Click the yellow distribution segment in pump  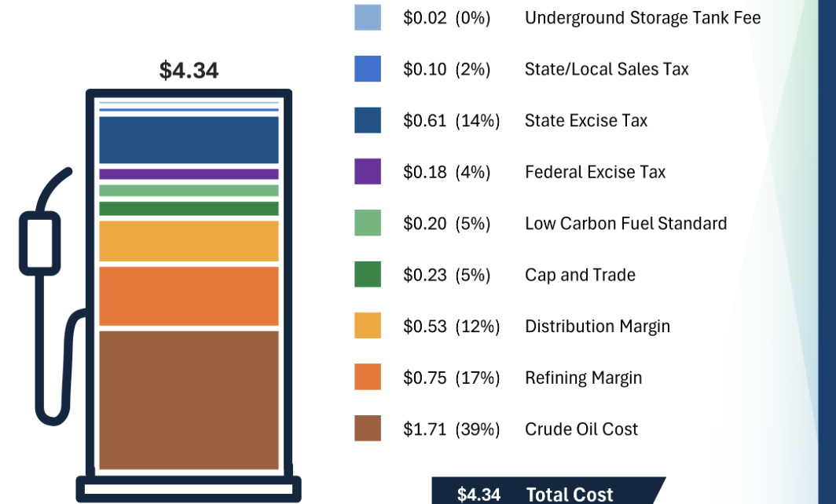(189, 241)
